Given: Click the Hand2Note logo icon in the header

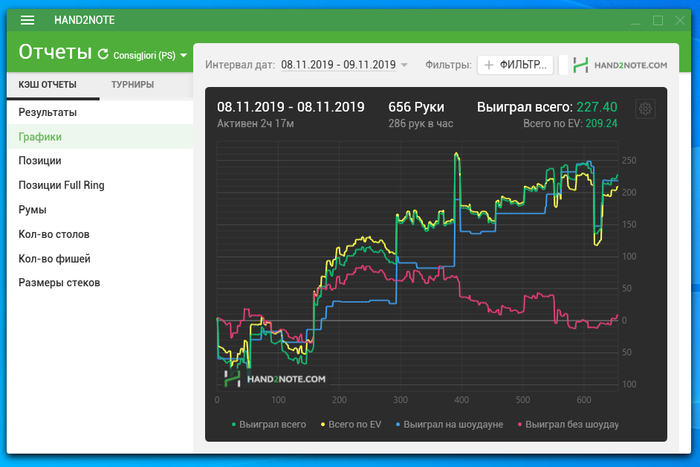Looking at the screenshot, I should click(x=580, y=65).
